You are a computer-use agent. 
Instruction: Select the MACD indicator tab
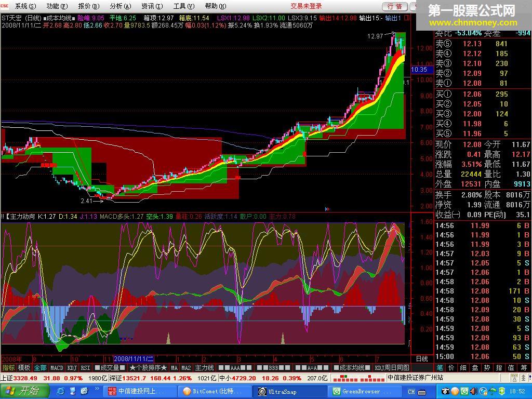tap(57, 367)
